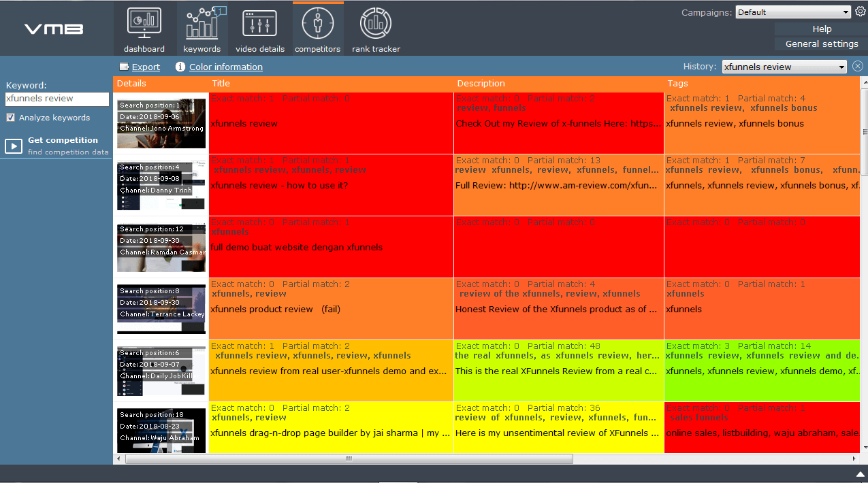Click the vertical scrollbar down arrow
Image resolution: width=868 pixels, height=483 pixels.
(x=864, y=447)
